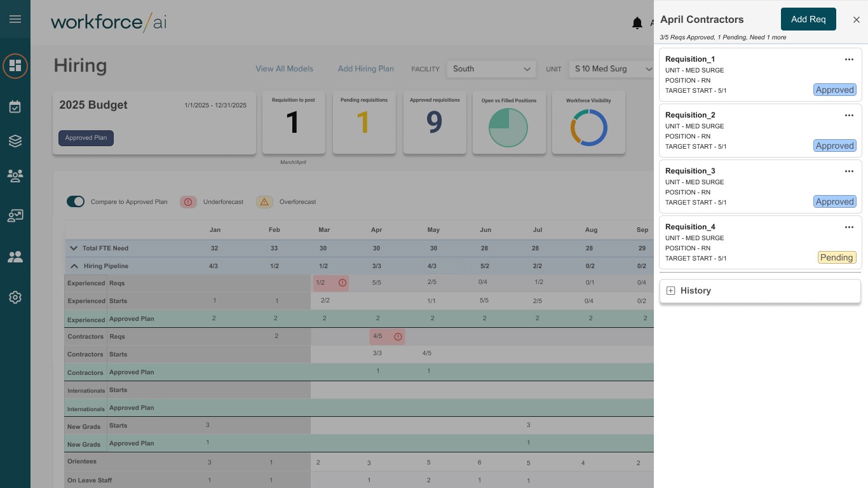Open the dashboard icon in sidebar
The image size is (868, 488).
tap(15, 65)
